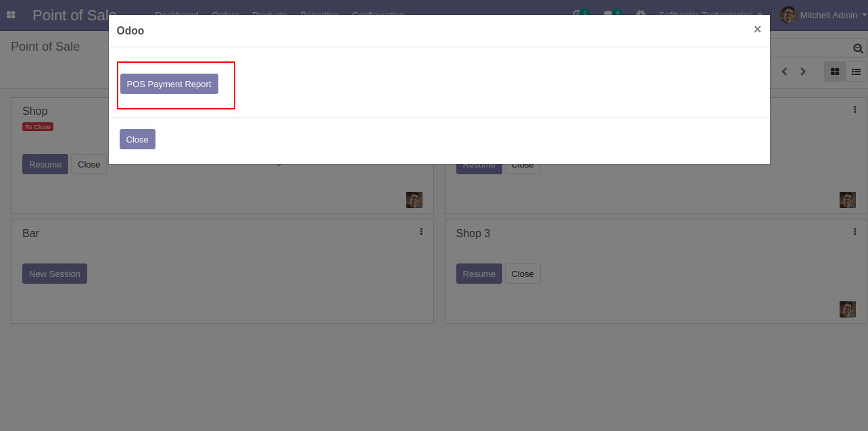Go to next page arrow
This screenshot has height=431, width=868.
point(803,72)
